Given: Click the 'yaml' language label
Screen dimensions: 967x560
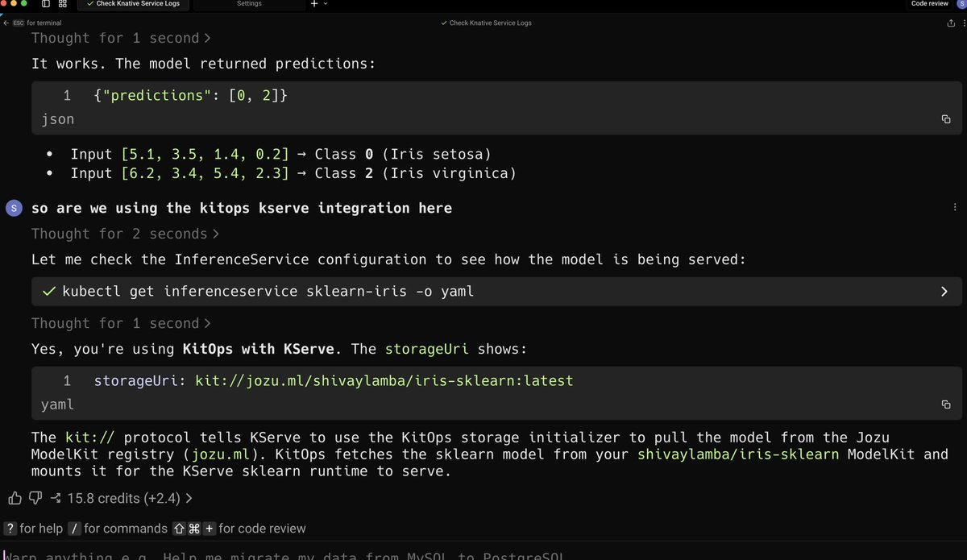Looking at the screenshot, I should [57, 404].
